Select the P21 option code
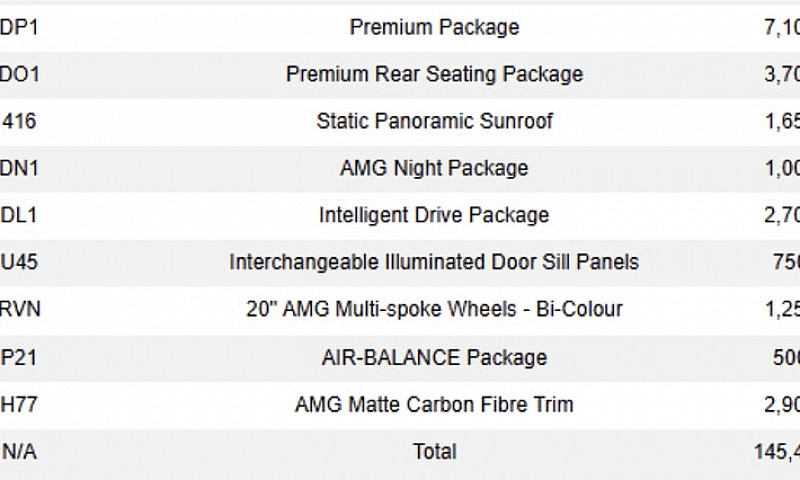 tap(18, 357)
